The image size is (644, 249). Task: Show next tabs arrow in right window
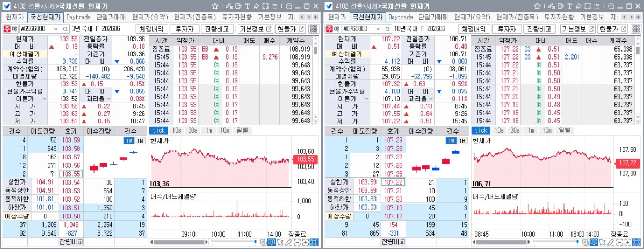pos(631,17)
